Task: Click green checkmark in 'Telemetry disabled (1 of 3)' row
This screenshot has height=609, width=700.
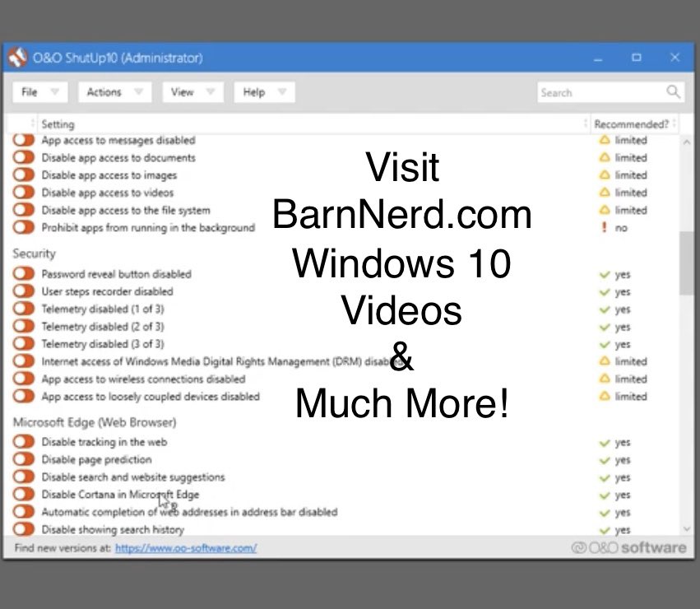Action: (605, 309)
